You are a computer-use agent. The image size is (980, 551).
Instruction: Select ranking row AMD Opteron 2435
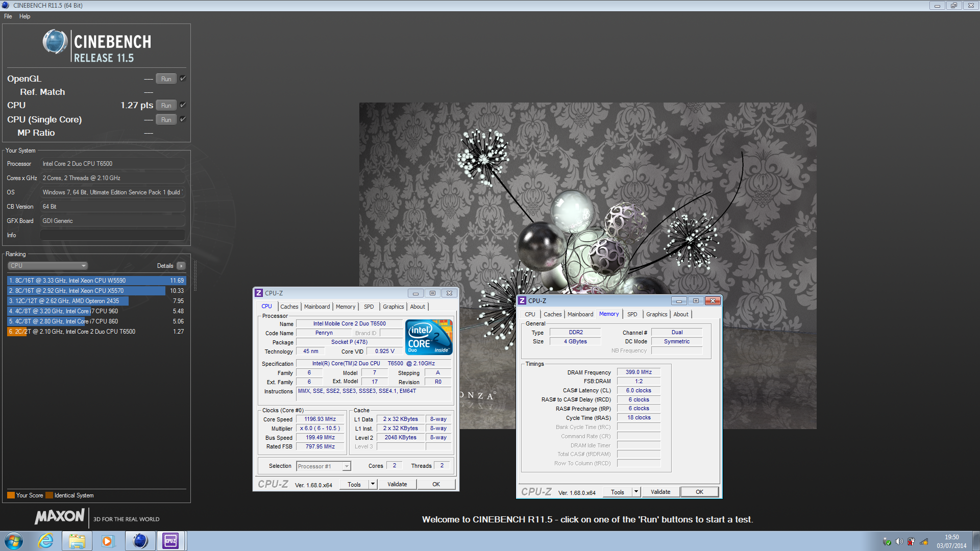pyautogui.click(x=96, y=301)
